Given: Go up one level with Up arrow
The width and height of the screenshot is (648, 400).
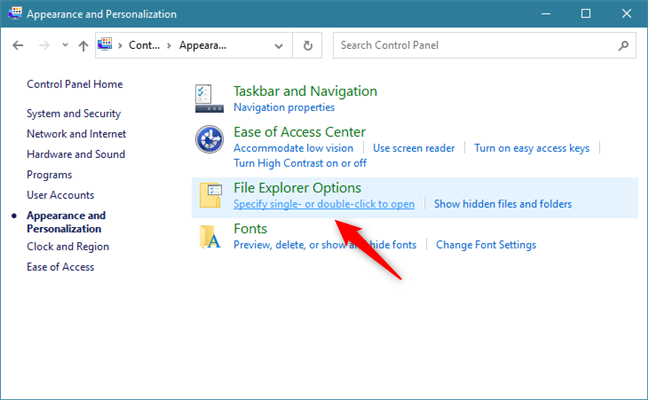Looking at the screenshot, I should 83,45.
